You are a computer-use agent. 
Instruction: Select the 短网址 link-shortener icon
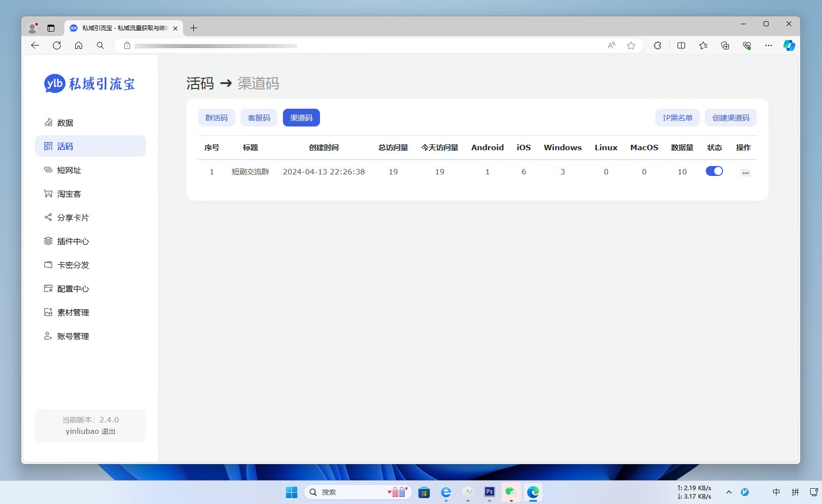[48, 170]
